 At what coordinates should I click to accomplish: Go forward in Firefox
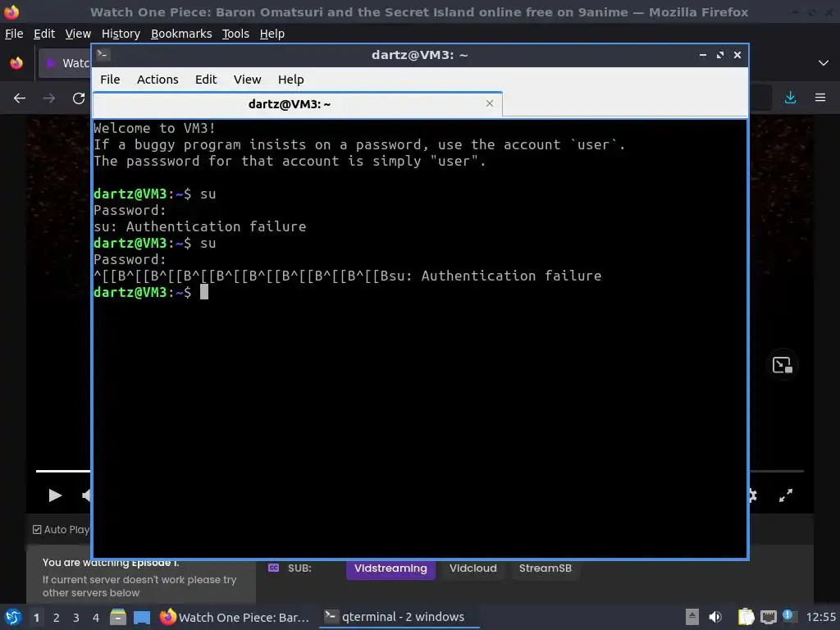[48, 98]
